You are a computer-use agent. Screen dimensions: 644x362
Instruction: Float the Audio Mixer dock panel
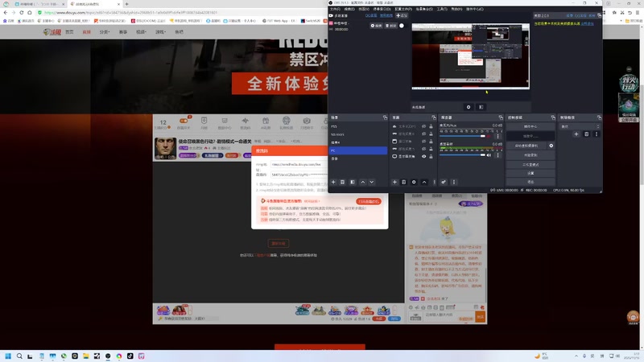click(501, 117)
